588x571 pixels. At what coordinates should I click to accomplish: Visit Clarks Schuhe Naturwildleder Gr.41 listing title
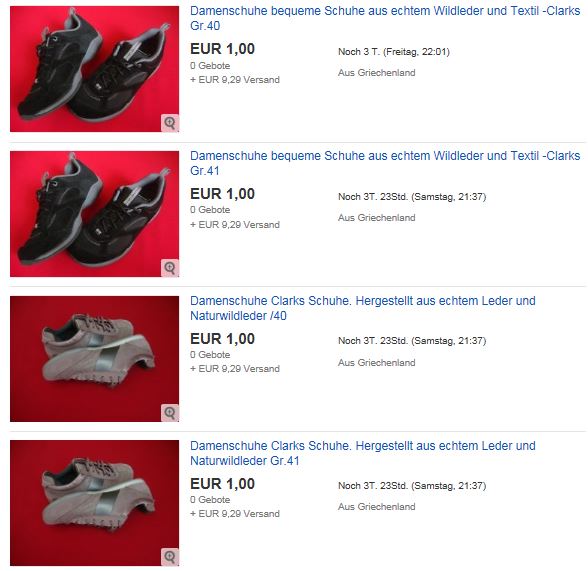point(363,453)
